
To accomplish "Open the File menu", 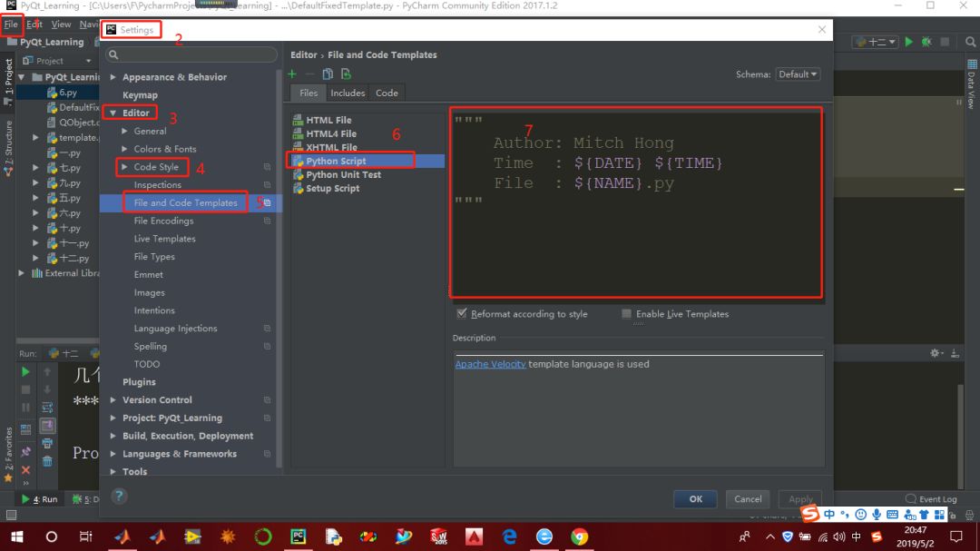I will tap(11, 25).
